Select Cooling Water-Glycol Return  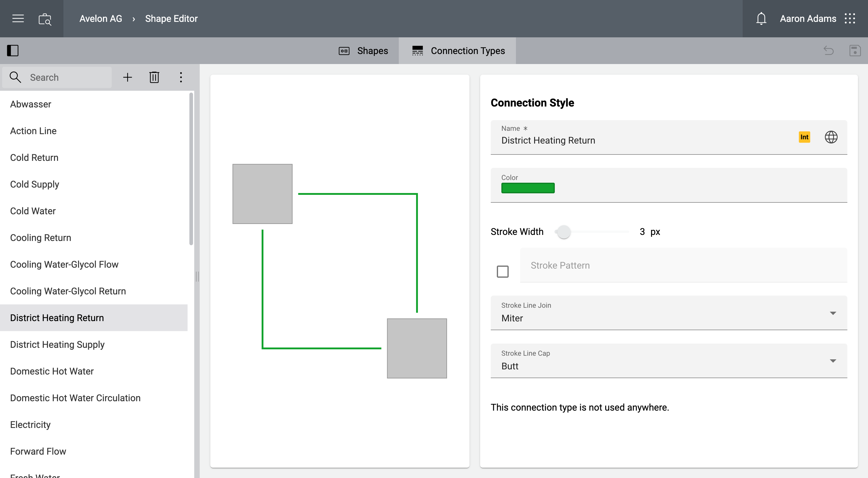[94, 291]
